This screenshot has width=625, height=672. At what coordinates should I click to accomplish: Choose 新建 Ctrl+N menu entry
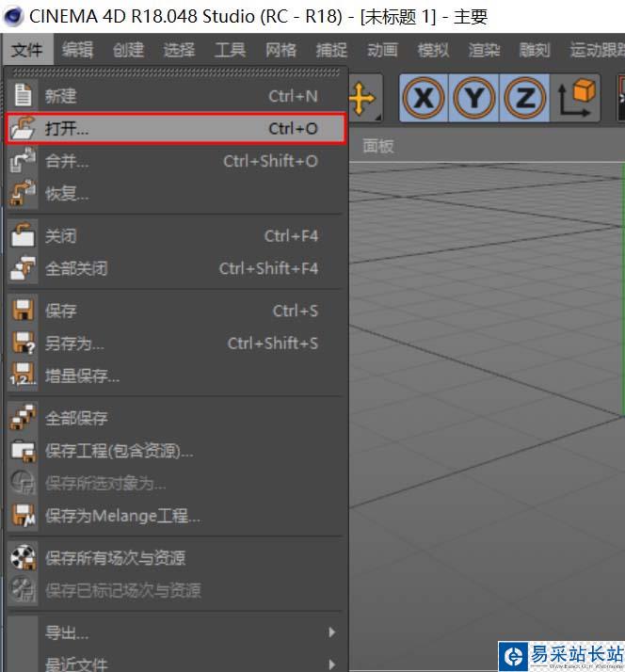click(176, 96)
